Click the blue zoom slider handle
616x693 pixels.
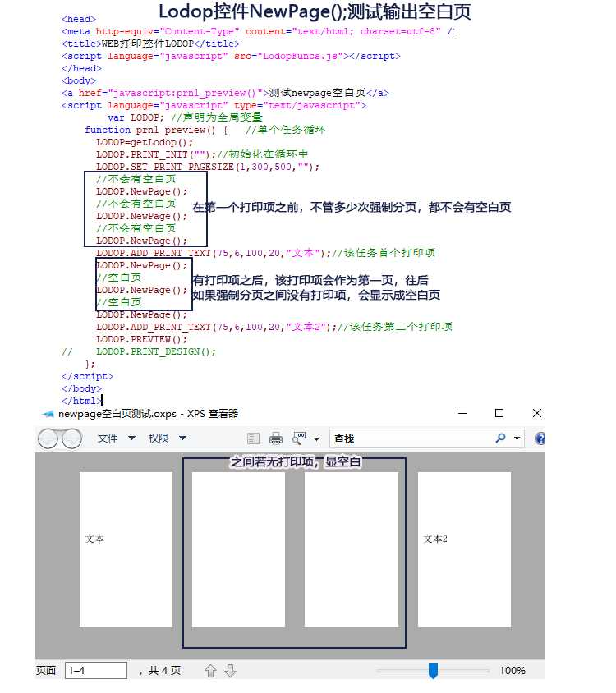point(434,671)
